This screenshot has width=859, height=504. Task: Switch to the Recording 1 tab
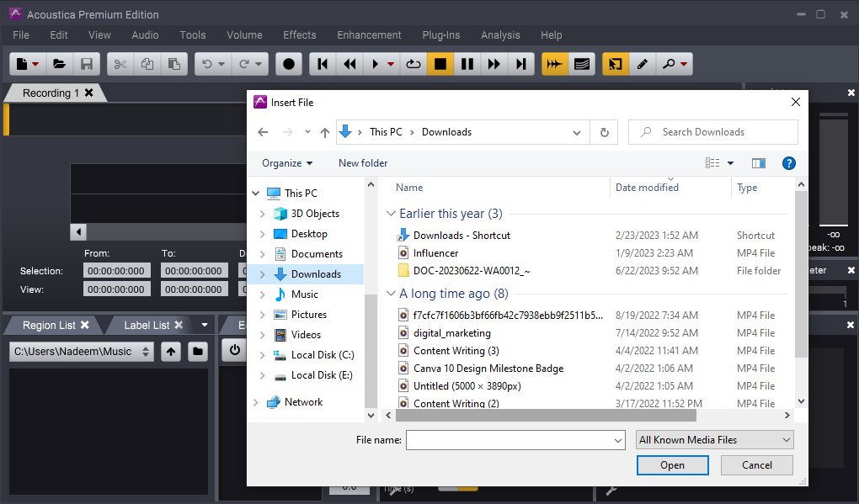click(51, 93)
